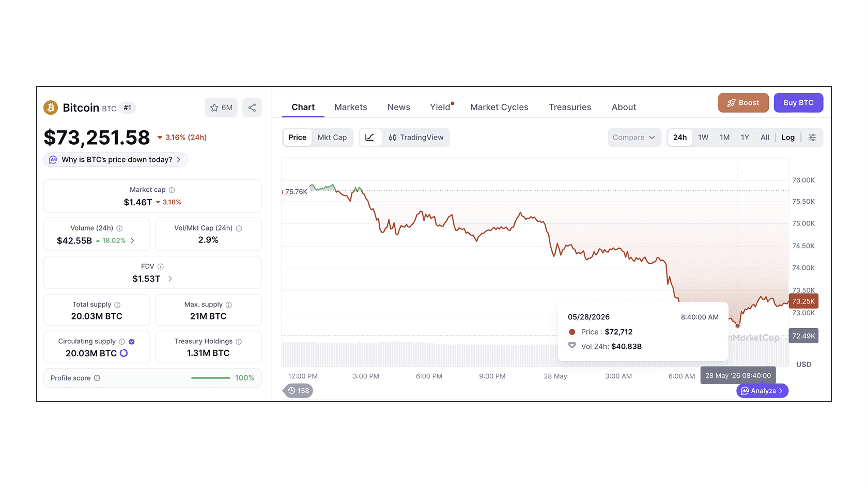Viewport: 868px width, 488px height.
Task: Open the News tab
Action: point(399,108)
